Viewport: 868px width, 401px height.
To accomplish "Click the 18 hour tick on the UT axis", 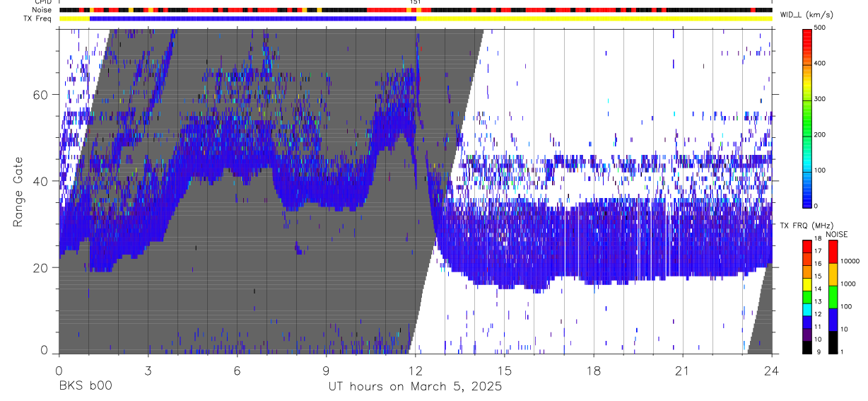I will pyautogui.click(x=594, y=370).
